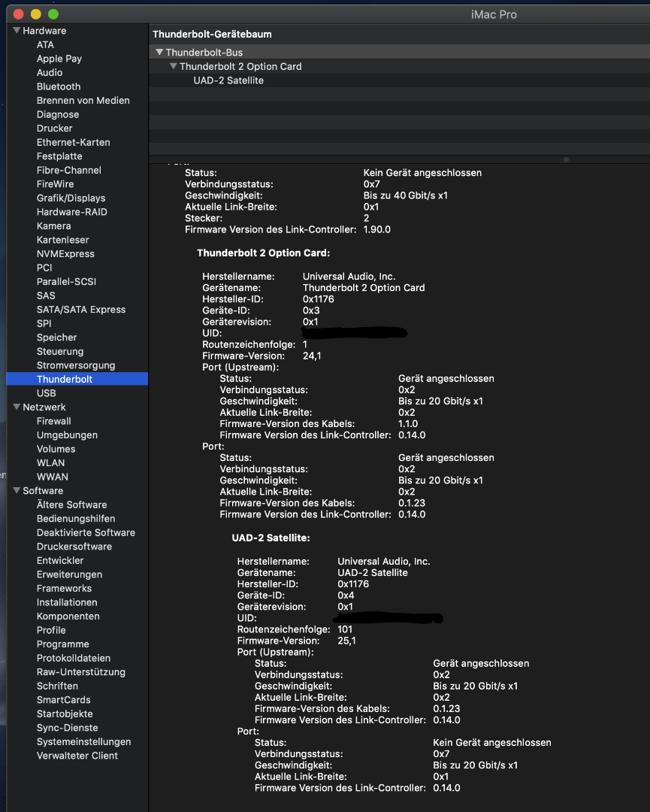Screen dimensions: 650x812
Task: Click the Thunderbolt-Gerätebaum column header
Action: pyautogui.click(x=212, y=35)
